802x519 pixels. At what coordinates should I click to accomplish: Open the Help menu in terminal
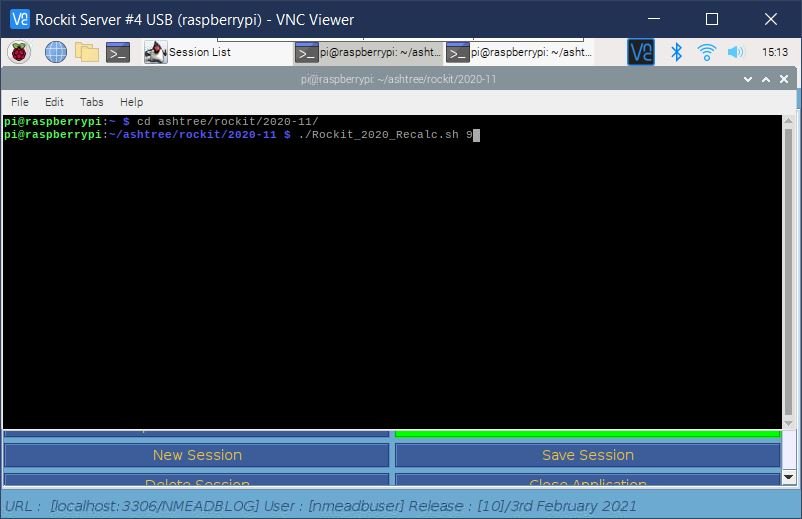pos(131,102)
